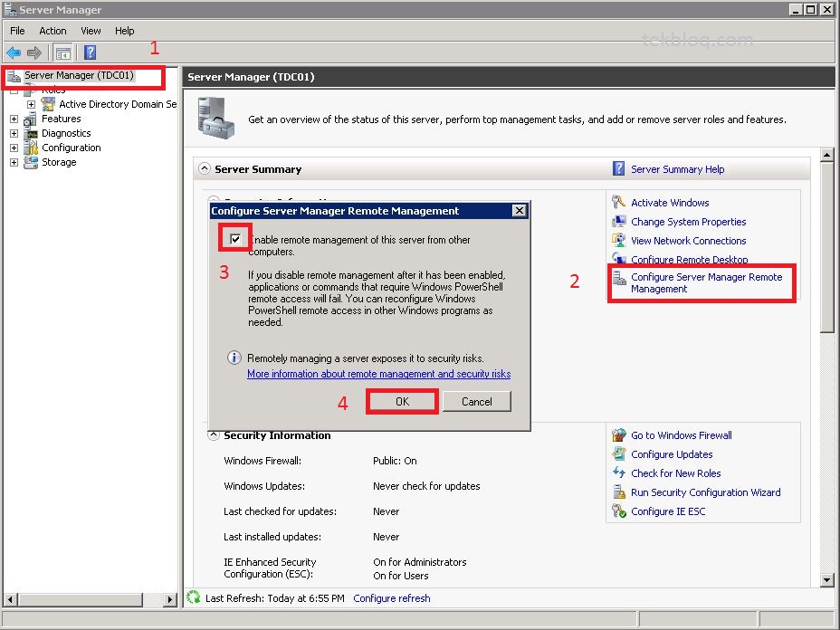The height and width of the screenshot is (630, 840).
Task: Expand the Features tree node
Action: point(14,119)
